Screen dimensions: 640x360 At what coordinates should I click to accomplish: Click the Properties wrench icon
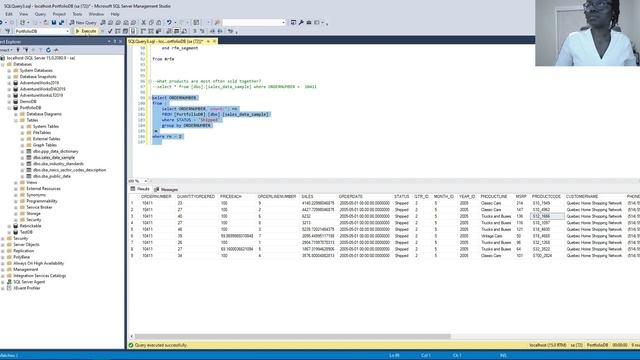[301, 22]
